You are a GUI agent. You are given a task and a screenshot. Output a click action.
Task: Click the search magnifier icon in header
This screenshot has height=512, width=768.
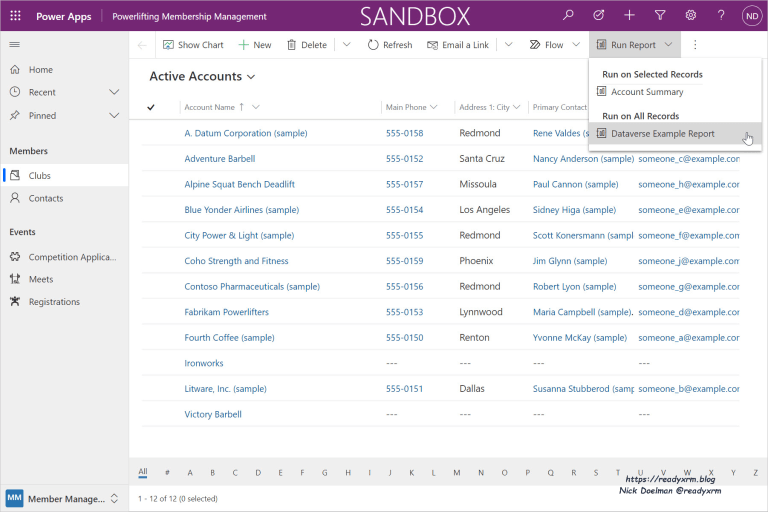click(568, 16)
